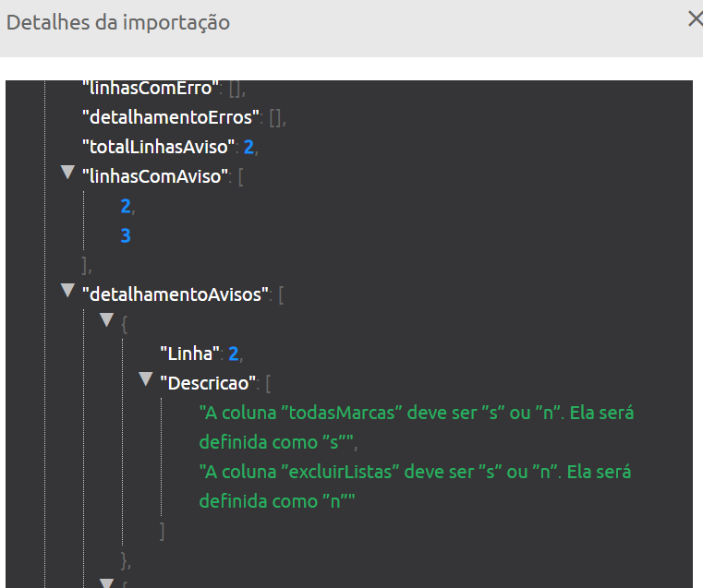Click the totalLinhasAviso value 2
The height and width of the screenshot is (588, 703).
(249, 148)
